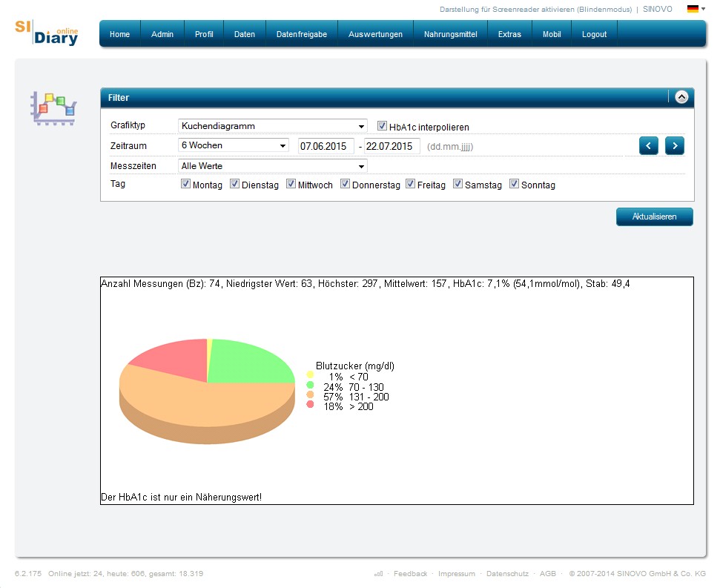
Task: Go to previous time period arrow
Action: point(648,146)
